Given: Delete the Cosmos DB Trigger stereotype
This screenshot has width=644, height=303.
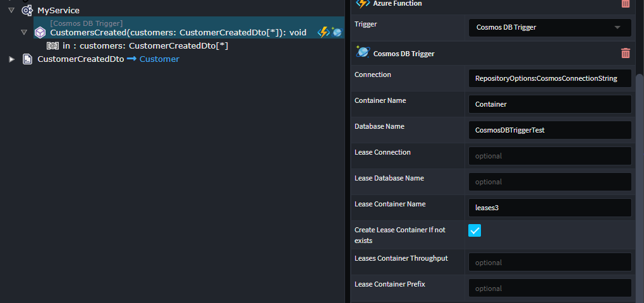Looking at the screenshot, I should point(626,53).
